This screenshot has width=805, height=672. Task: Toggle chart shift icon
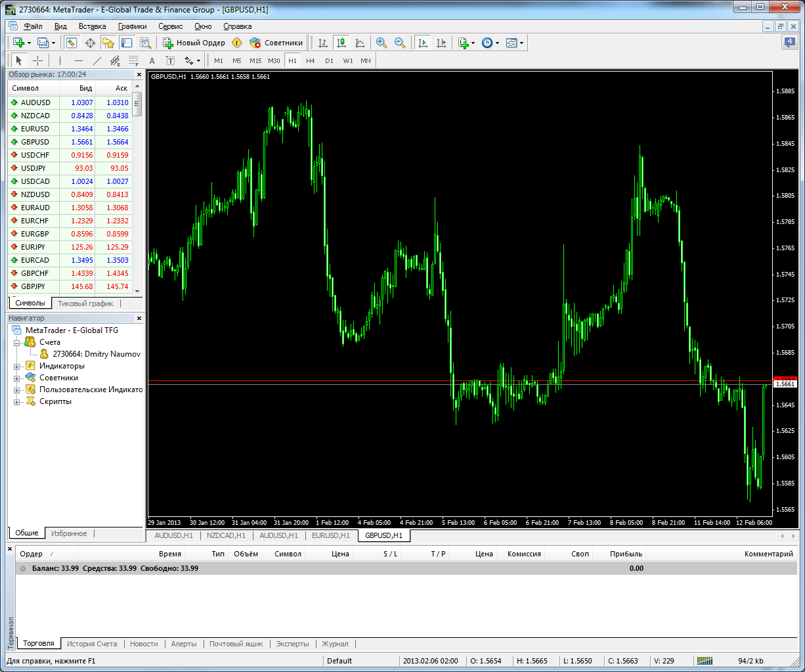pos(441,43)
